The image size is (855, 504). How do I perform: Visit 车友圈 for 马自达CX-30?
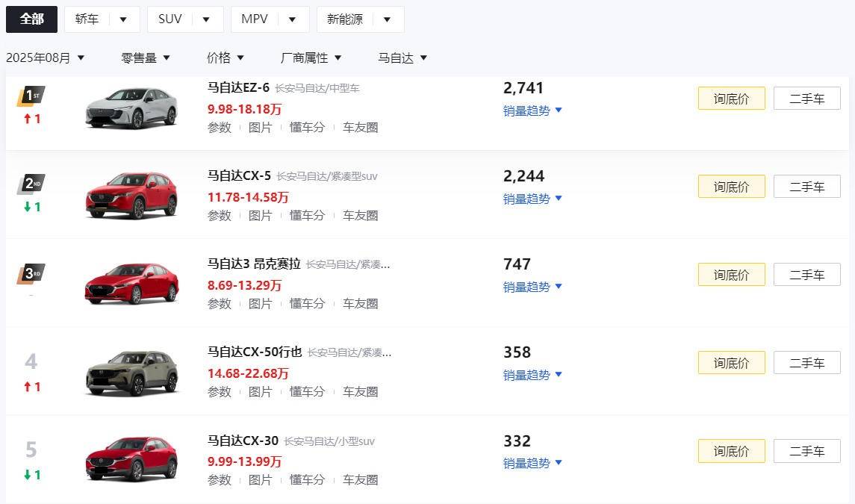click(360, 480)
